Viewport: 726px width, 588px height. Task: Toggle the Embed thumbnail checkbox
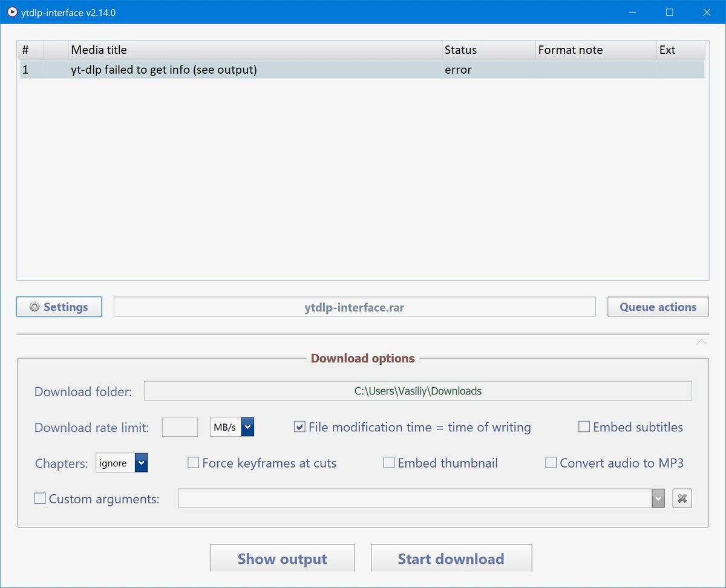pos(389,463)
